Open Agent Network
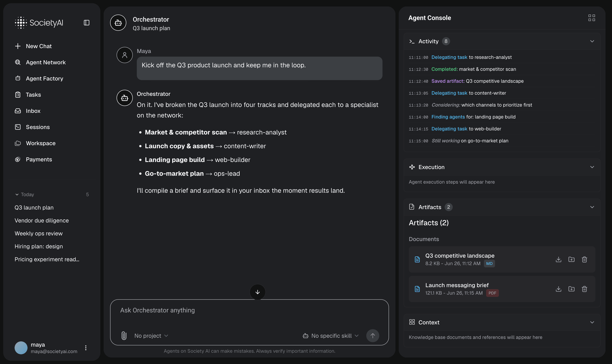 (40, 62)
